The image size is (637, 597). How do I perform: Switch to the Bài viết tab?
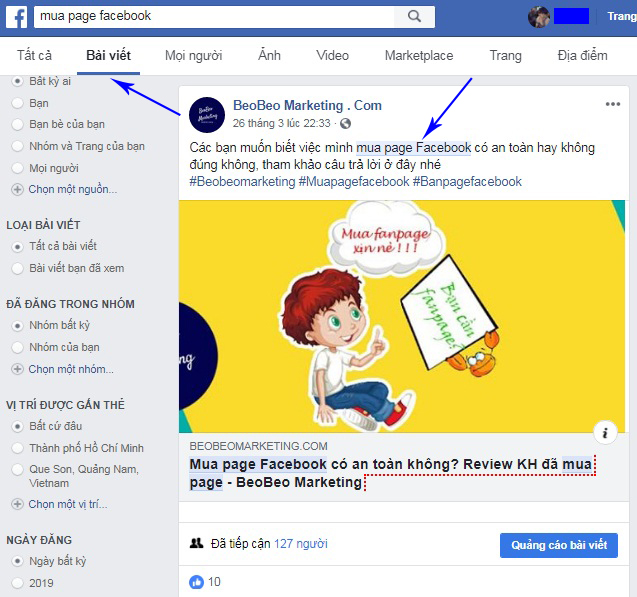[x=108, y=56]
